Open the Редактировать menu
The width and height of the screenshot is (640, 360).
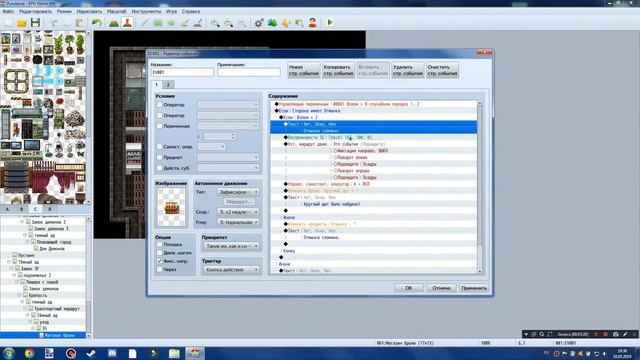tap(36, 11)
